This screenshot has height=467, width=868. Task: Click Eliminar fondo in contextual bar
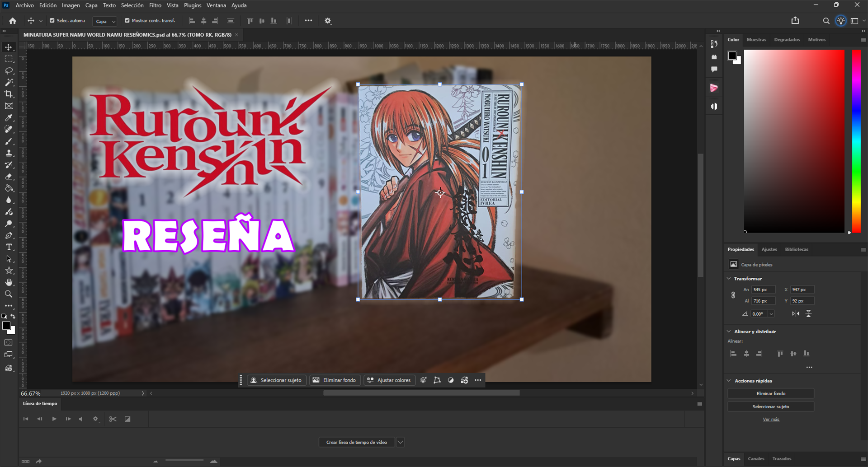tap(335, 380)
